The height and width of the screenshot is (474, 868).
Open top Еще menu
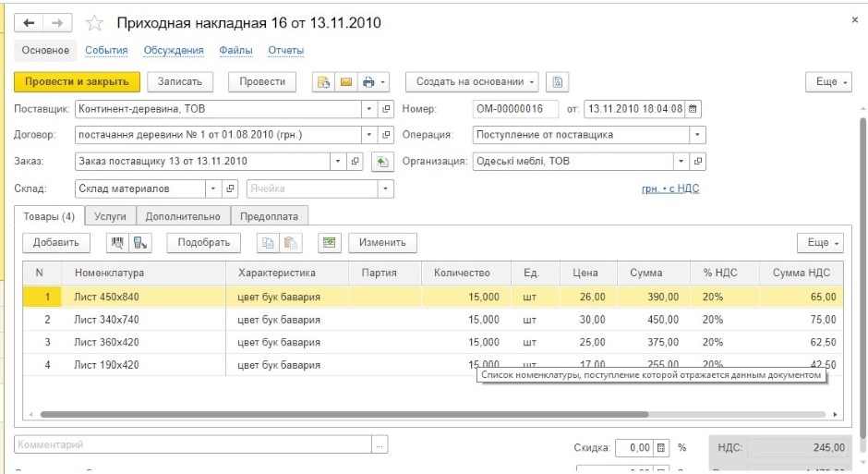[x=828, y=82]
